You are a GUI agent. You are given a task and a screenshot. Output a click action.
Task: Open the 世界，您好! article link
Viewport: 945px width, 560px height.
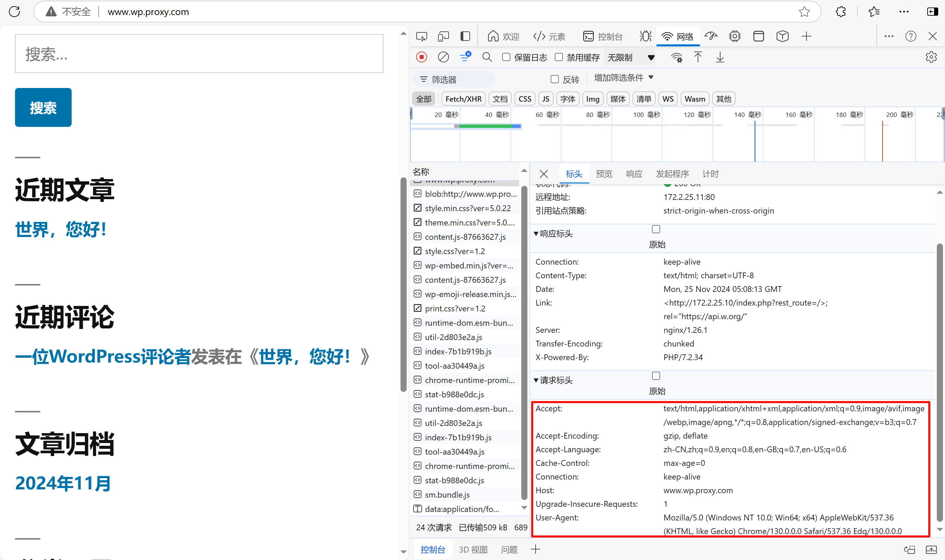click(61, 230)
